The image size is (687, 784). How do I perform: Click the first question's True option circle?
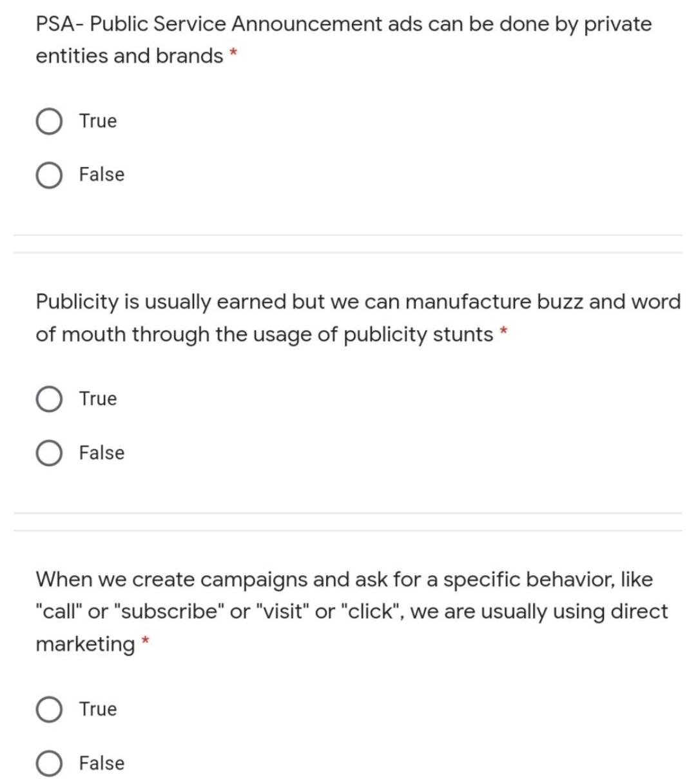coord(49,121)
